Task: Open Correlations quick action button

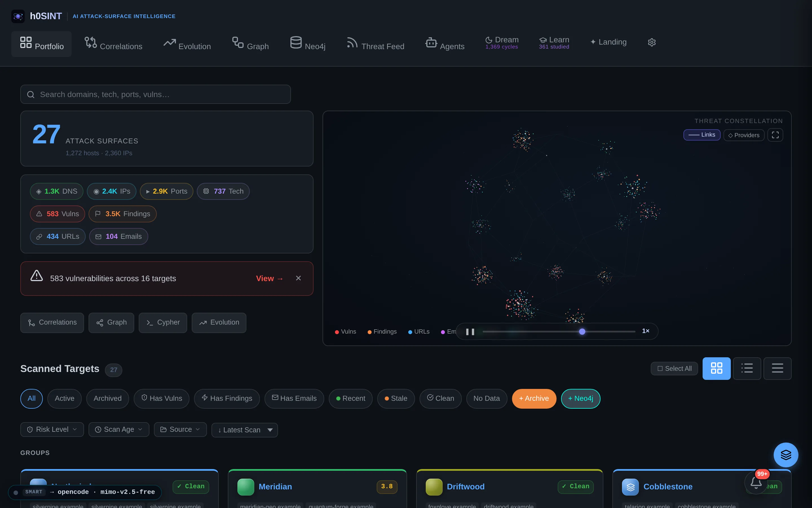Action: point(52,323)
